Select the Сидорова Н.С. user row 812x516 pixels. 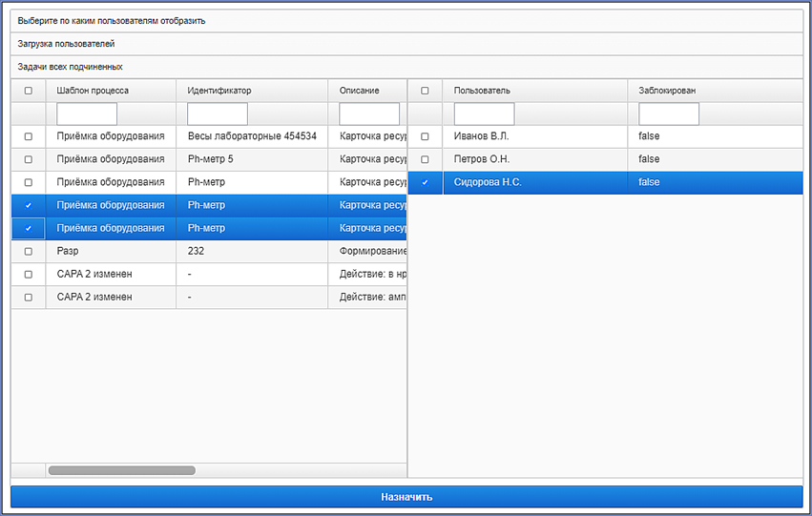(605, 183)
